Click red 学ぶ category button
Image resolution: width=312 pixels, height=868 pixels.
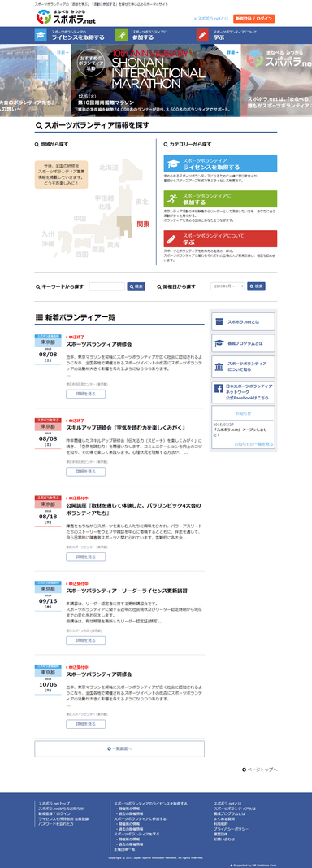220,238
